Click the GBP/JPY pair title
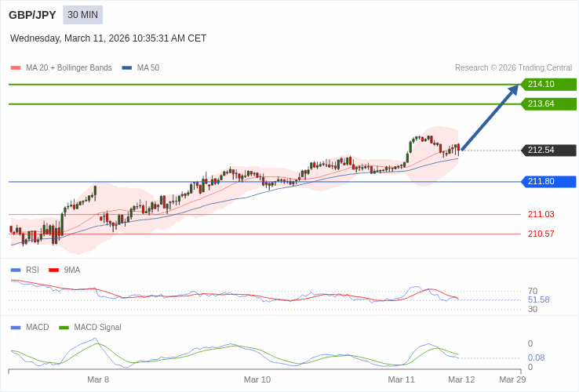The image size is (579, 392). 32,15
